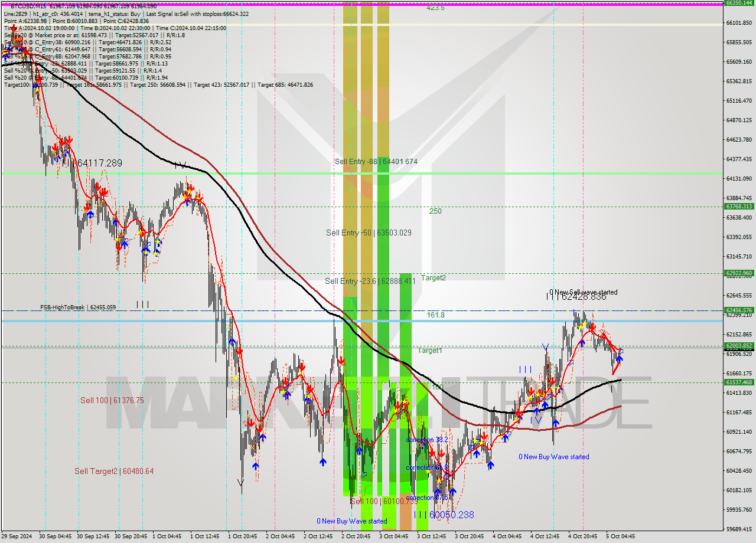Select 'Sell Target2 | 60480.64' label
Viewport: 756px width, 543px height.
point(114,471)
